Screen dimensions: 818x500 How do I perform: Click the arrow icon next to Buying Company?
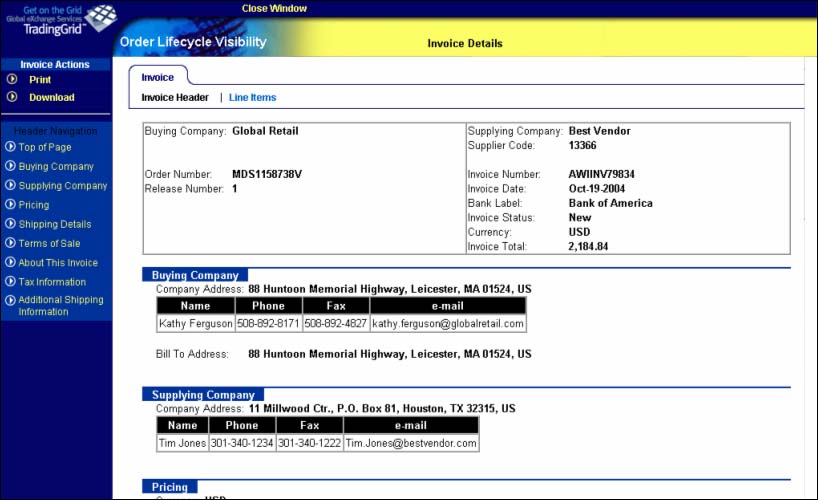(x=10, y=166)
